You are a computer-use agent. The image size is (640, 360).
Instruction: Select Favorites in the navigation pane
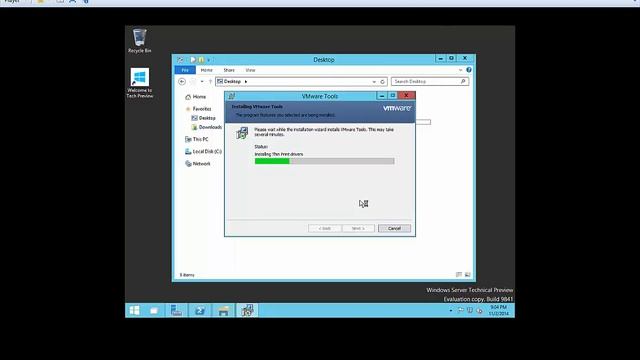[198, 109]
